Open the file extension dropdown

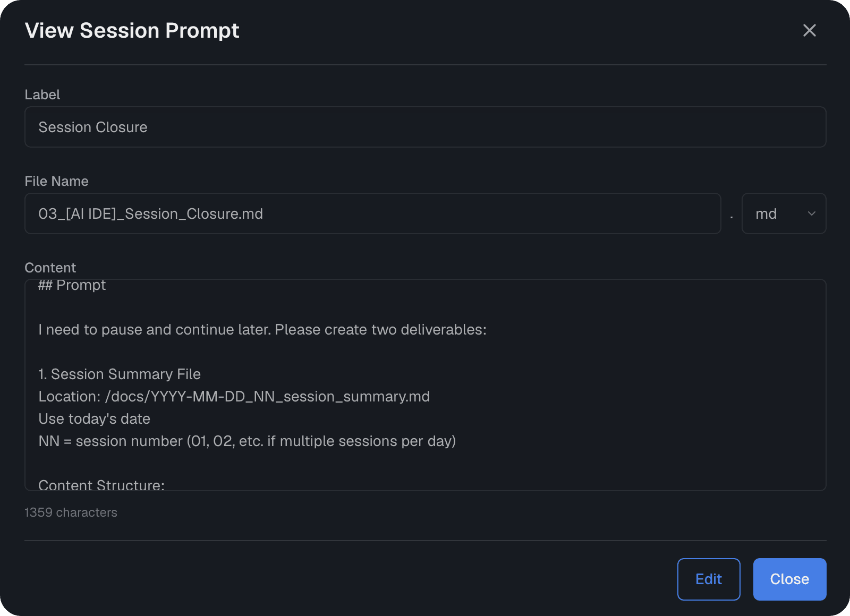pos(784,213)
